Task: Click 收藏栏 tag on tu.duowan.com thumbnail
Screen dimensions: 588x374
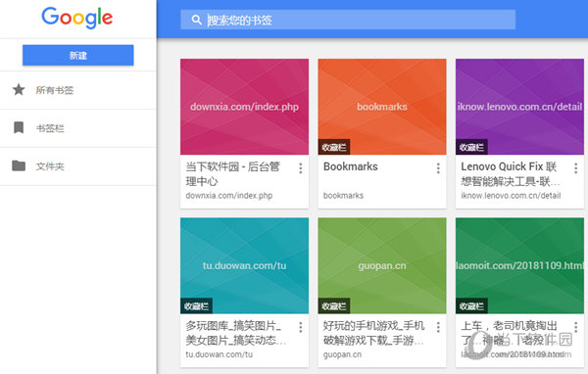Action: click(196, 306)
